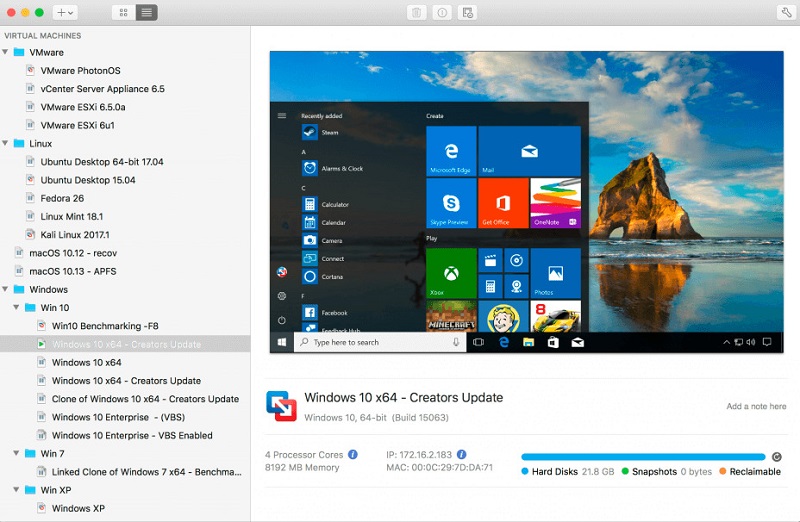This screenshot has height=522, width=800.
Task: Collapse the VMware folder
Action: click(x=5, y=52)
